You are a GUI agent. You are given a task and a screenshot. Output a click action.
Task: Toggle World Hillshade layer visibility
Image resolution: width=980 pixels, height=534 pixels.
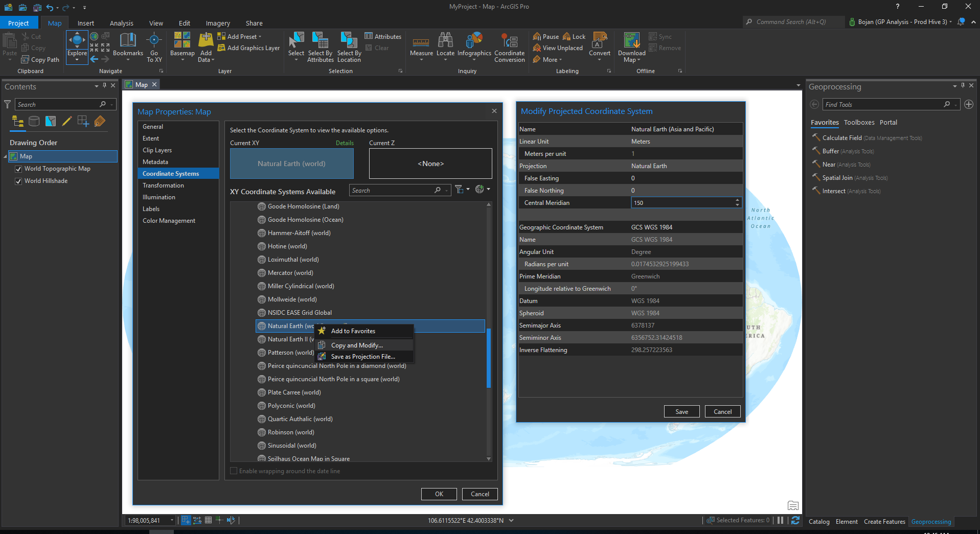pyautogui.click(x=18, y=180)
